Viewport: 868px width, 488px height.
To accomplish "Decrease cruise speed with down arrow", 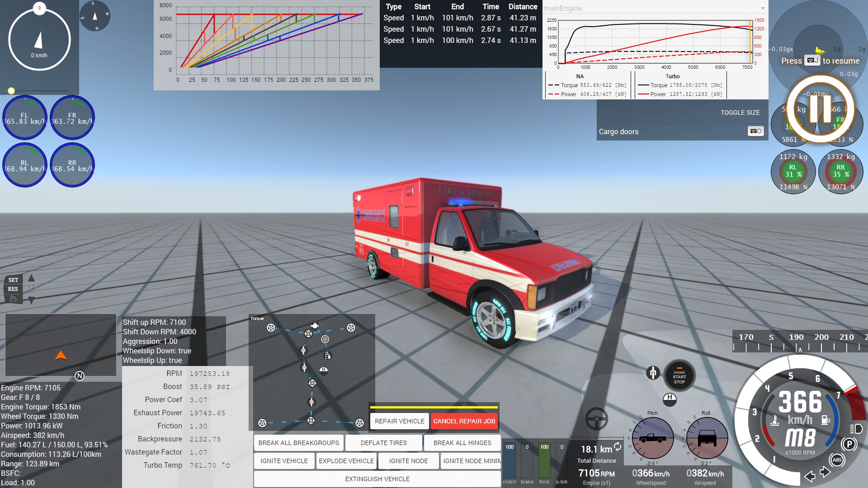I will [31, 300].
